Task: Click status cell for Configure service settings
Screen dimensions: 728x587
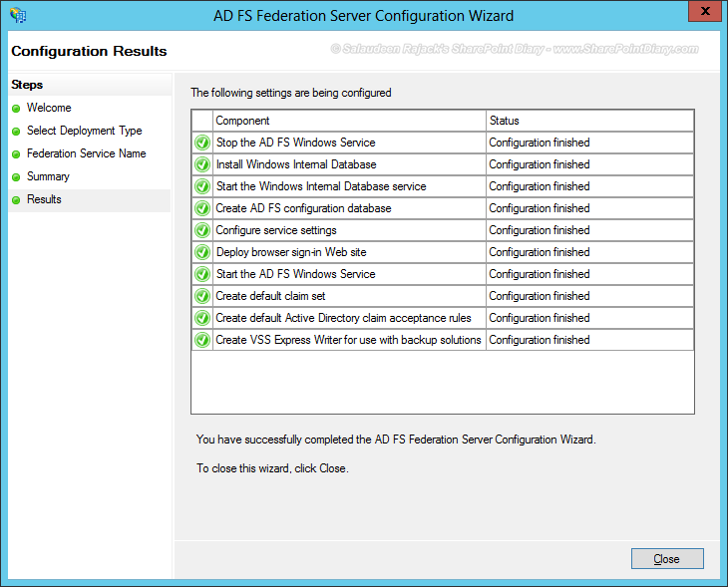Action: tap(590, 230)
